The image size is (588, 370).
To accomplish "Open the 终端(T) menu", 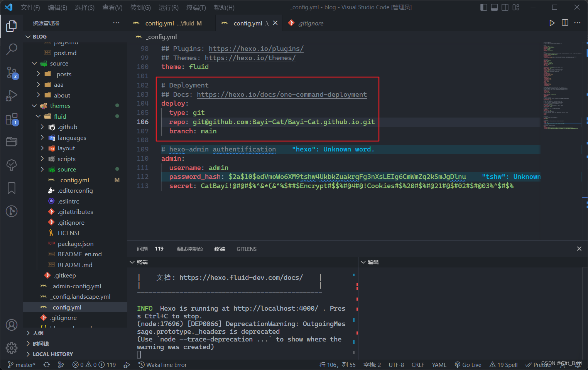I will tap(196, 7).
